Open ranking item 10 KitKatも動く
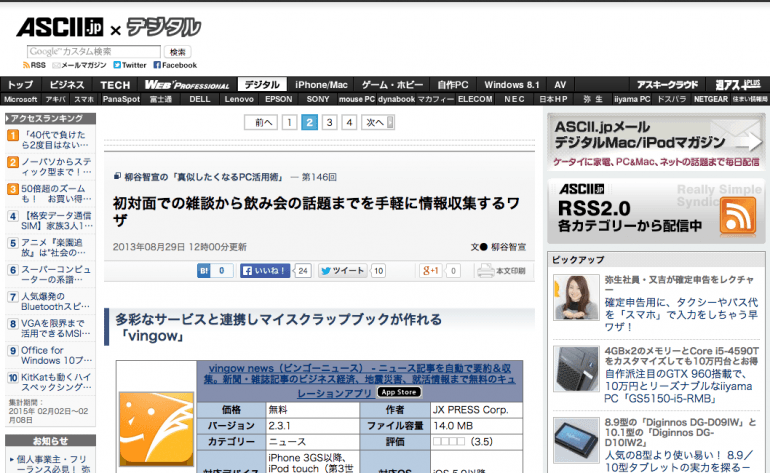 56,382
